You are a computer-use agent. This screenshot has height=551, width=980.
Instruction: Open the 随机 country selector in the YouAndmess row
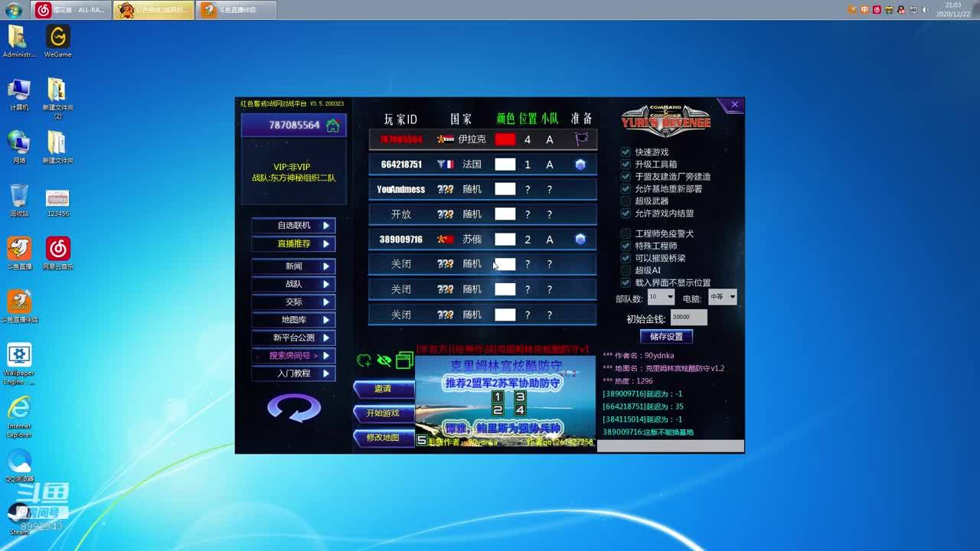pos(472,189)
